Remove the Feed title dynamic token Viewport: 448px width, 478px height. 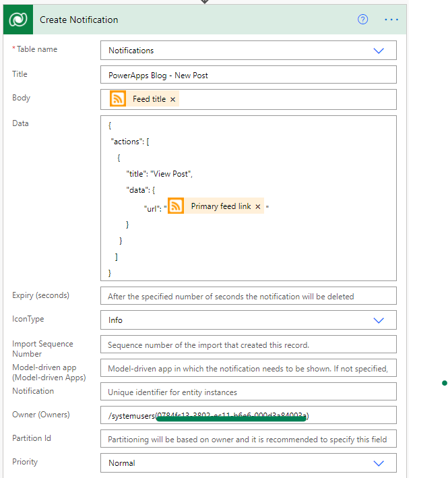(x=172, y=99)
